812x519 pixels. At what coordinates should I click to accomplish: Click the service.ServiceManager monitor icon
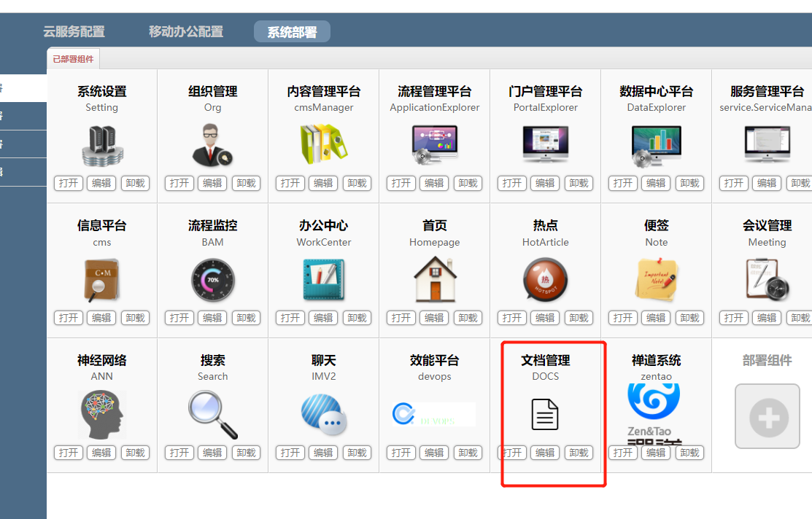pos(767,144)
